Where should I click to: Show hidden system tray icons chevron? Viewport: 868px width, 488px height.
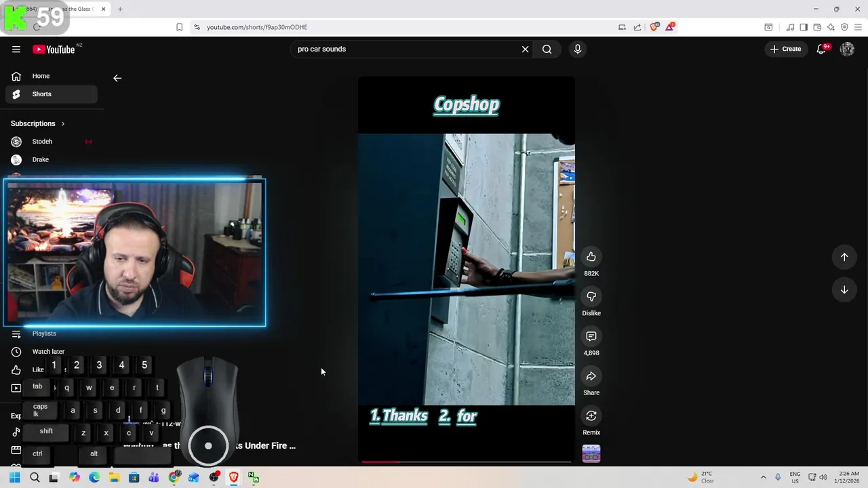point(763,477)
